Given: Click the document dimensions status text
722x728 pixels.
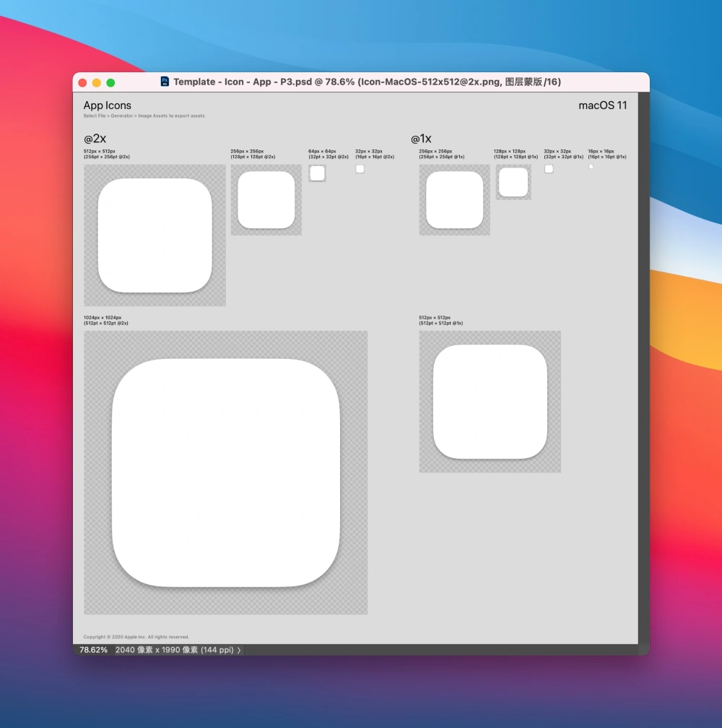Looking at the screenshot, I should pos(175,650).
